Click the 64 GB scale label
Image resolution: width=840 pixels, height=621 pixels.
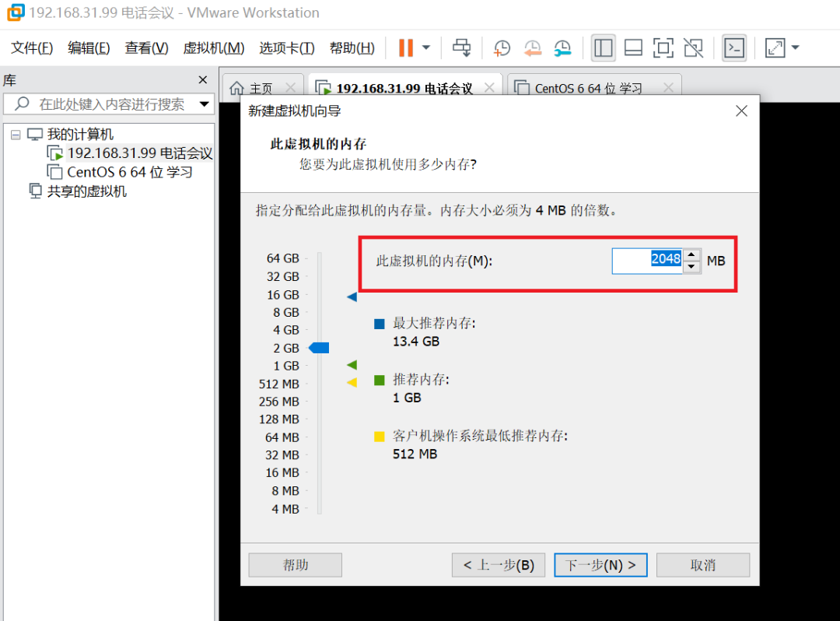[283, 258]
